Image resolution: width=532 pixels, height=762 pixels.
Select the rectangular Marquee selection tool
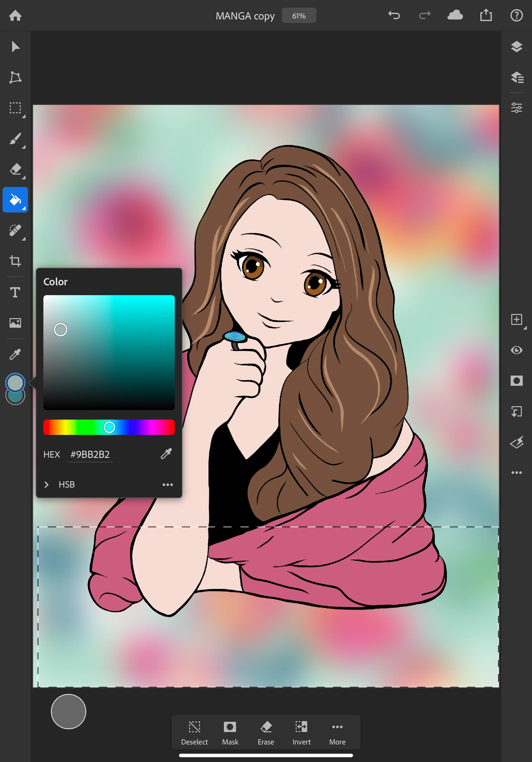click(x=15, y=108)
